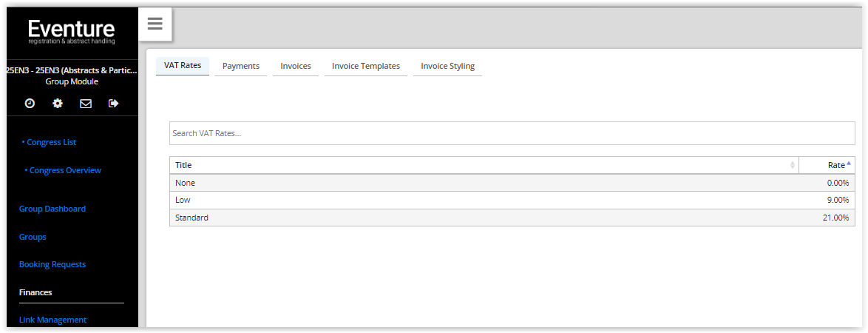
Task: Open Link Management in sidebar
Action: pyautogui.click(x=52, y=320)
